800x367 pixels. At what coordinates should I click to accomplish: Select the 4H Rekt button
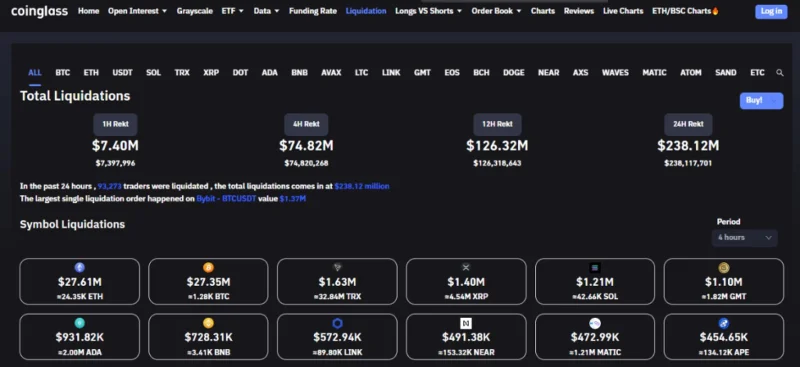tap(306, 124)
